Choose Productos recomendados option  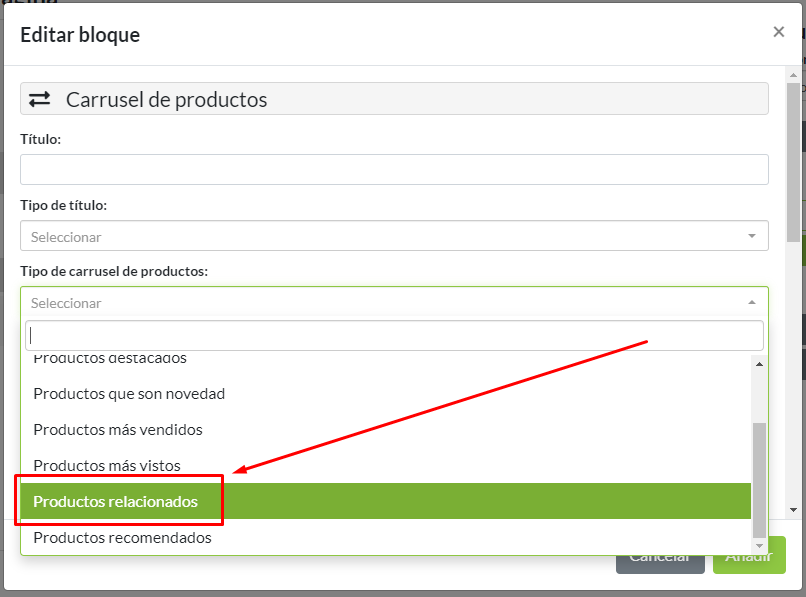pos(122,538)
